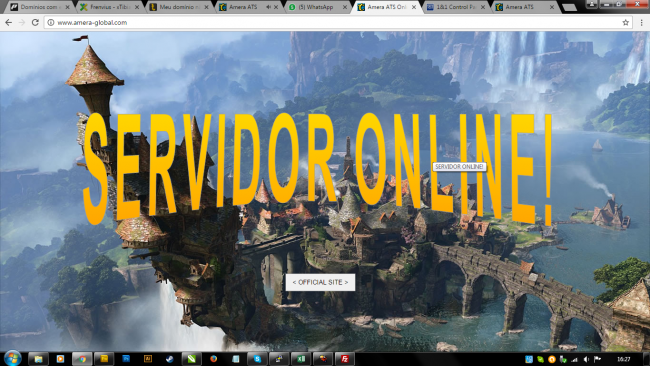Open Skype from the taskbar
The width and height of the screenshot is (650, 366).
coord(257,359)
